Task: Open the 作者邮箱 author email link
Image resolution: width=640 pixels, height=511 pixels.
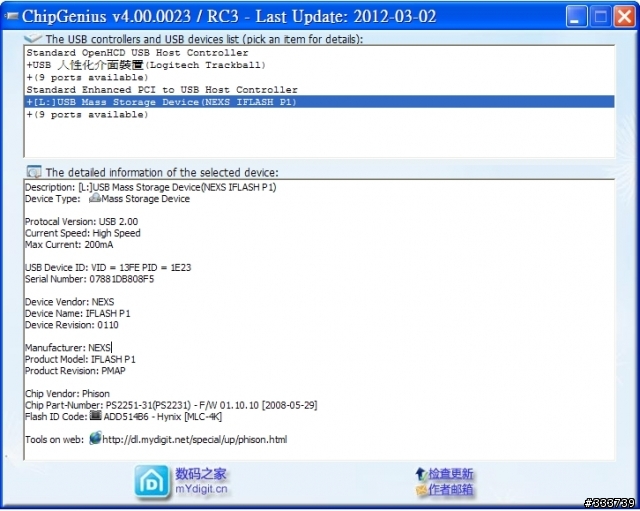Action: tap(451, 489)
